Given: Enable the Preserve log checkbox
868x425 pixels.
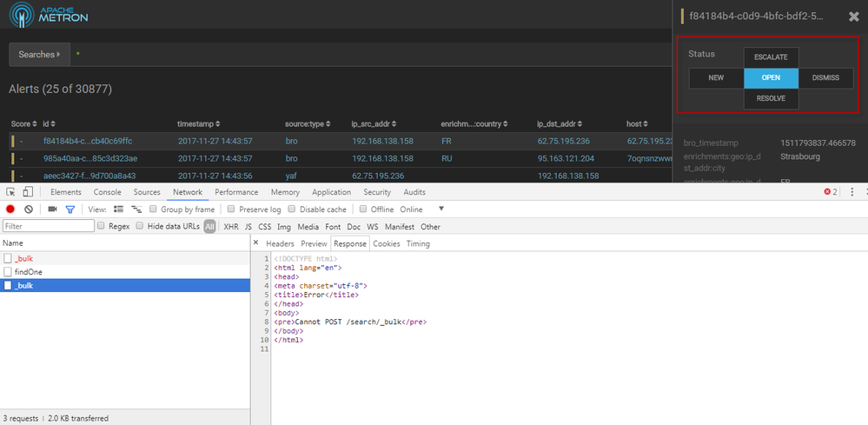Looking at the screenshot, I should pos(232,209).
